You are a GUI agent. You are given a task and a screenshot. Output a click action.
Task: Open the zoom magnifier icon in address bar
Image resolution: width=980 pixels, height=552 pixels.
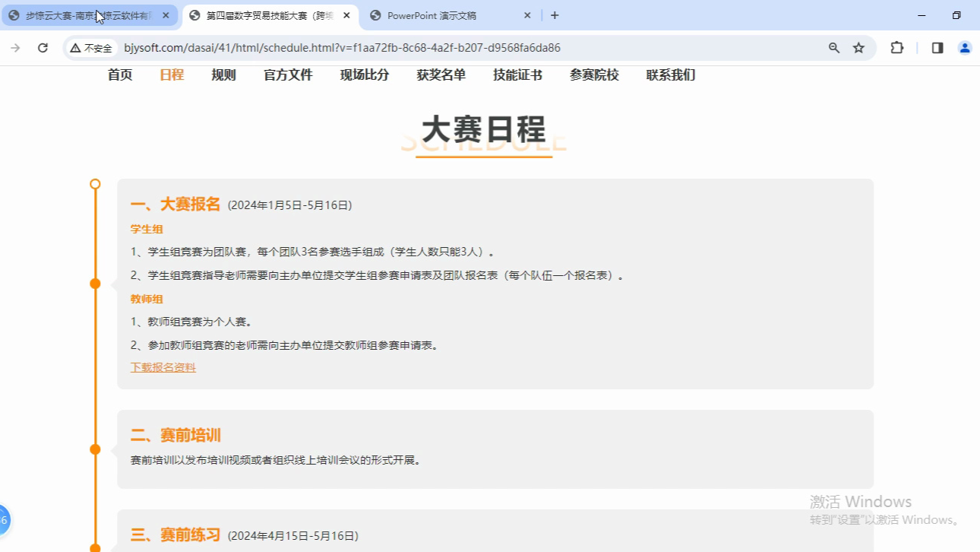[x=834, y=48]
